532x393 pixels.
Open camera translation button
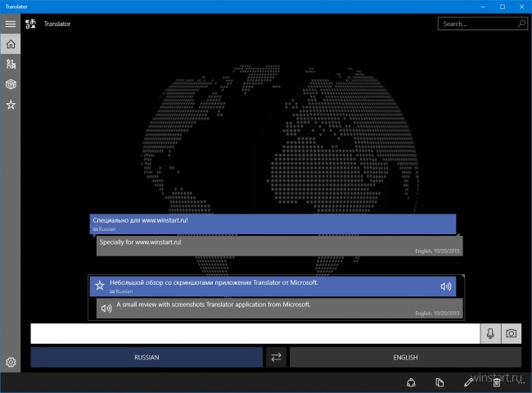pos(512,333)
